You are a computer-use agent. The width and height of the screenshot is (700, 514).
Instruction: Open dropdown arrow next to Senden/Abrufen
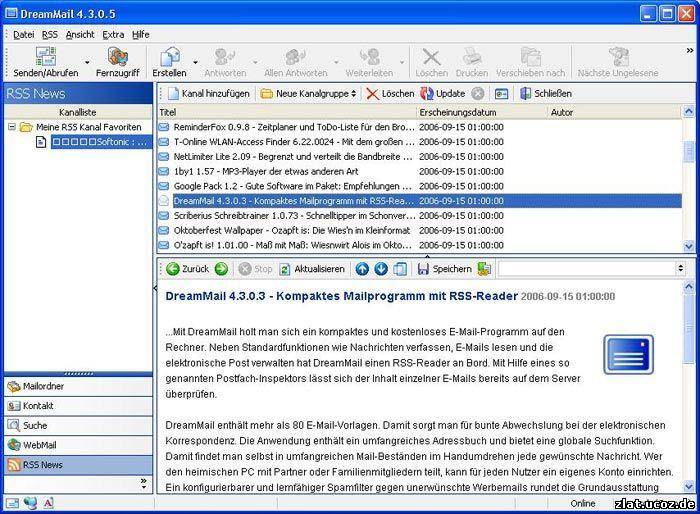pyautogui.click(x=87, y=62)
